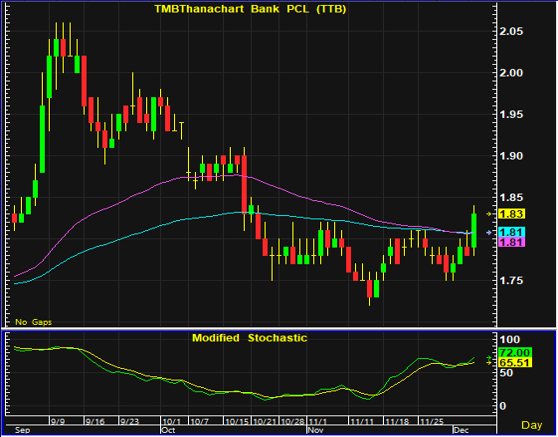Click the TMBThanachart Bank PCL chart title

250,9
